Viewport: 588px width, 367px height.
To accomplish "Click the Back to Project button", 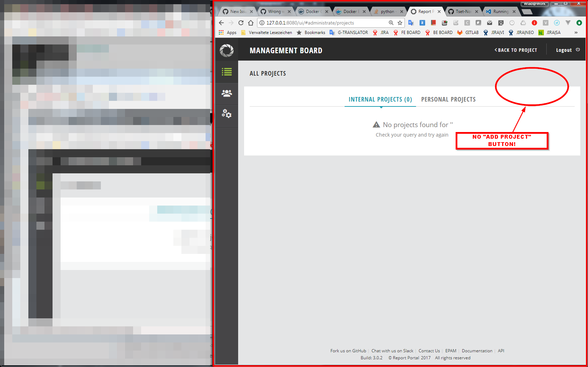I will [x=516, y=50].
